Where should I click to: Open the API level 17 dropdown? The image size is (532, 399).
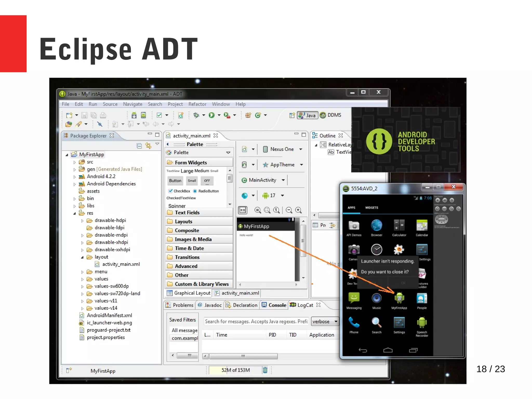click(273, 195)
